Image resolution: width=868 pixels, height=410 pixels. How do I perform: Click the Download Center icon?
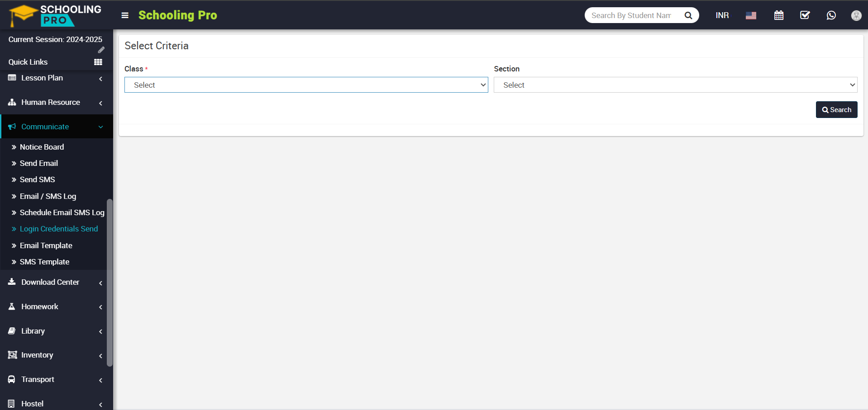pos(12,282)
